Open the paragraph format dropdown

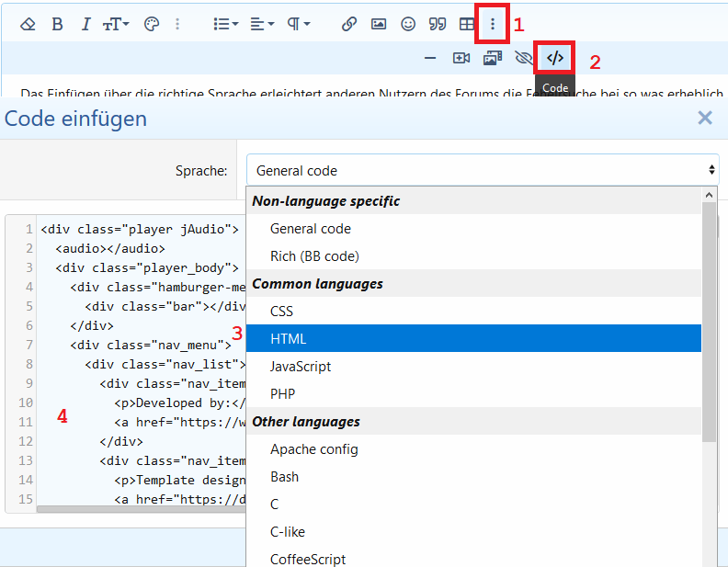click(298, 24)
